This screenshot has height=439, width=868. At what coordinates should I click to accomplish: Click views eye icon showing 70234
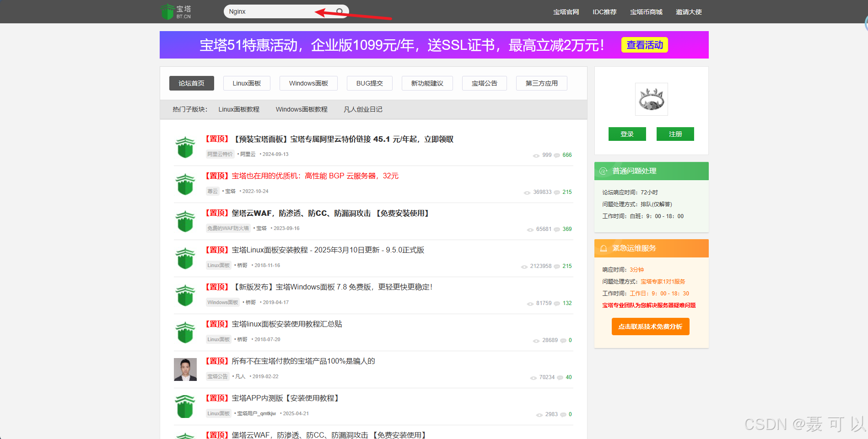point(534,378)
